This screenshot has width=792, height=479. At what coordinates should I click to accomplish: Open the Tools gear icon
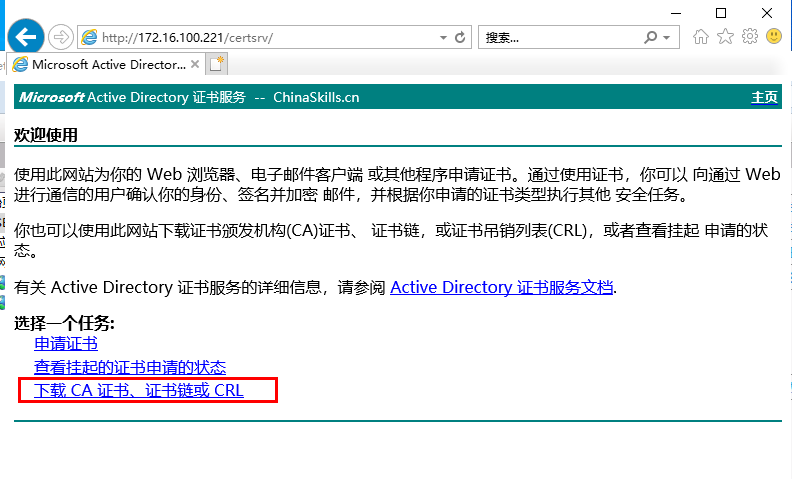pyautogui.click(x=750, y=36)
